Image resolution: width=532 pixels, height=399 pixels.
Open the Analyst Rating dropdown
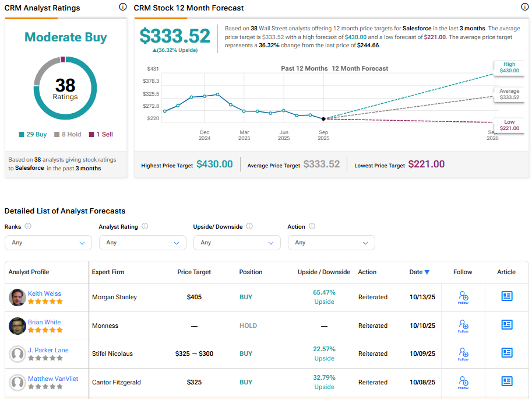pyautogui.click(x=142, y=243)
